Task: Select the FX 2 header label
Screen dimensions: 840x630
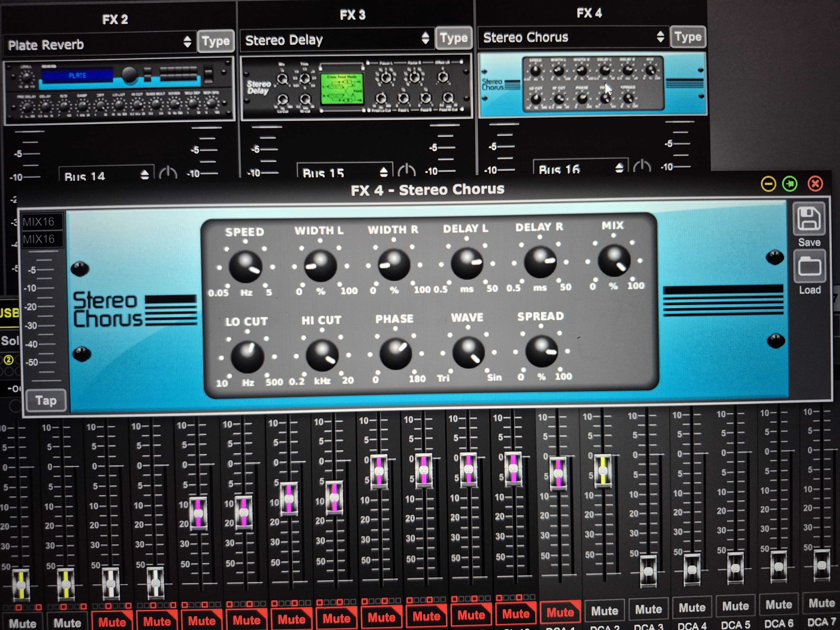Action: [115, 19]
